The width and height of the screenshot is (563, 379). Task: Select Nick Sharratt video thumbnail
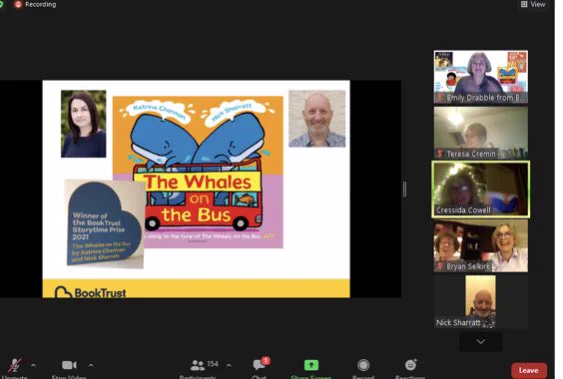[481, 302]
